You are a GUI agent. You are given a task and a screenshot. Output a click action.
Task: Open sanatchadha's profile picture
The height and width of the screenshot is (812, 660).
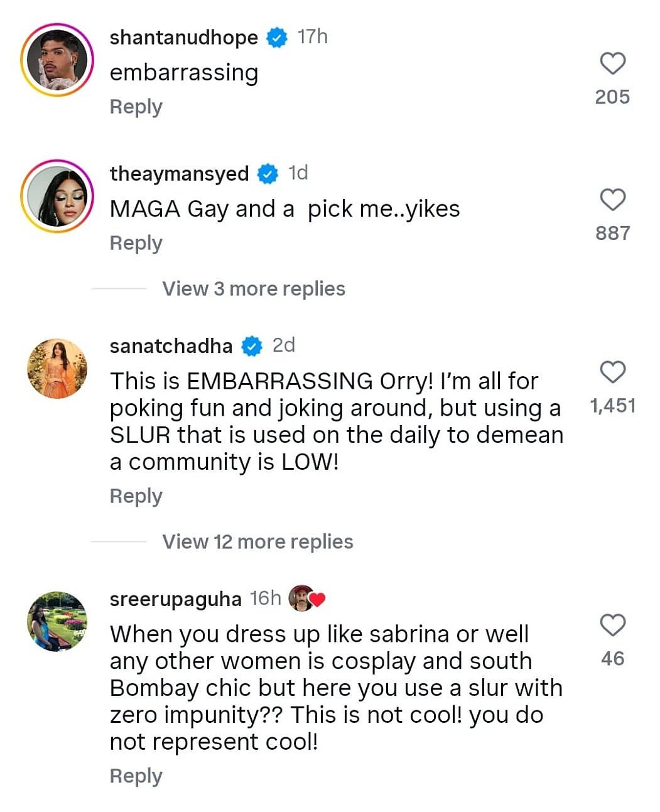[57, 369]
